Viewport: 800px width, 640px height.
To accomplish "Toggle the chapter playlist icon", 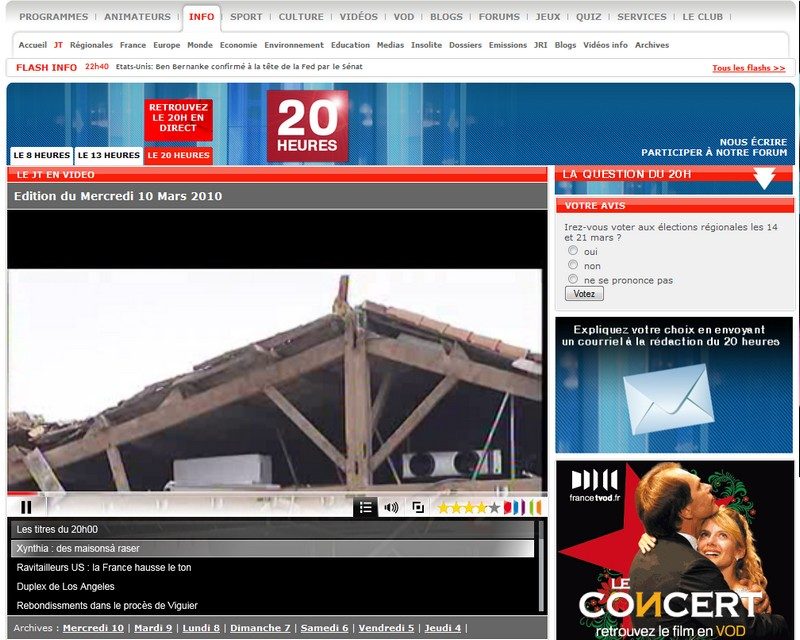I will coord(366,508).
